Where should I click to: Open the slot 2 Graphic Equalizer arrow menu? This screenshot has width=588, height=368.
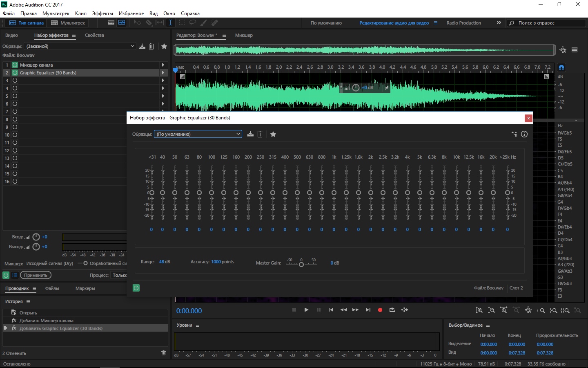coord(163,73)
